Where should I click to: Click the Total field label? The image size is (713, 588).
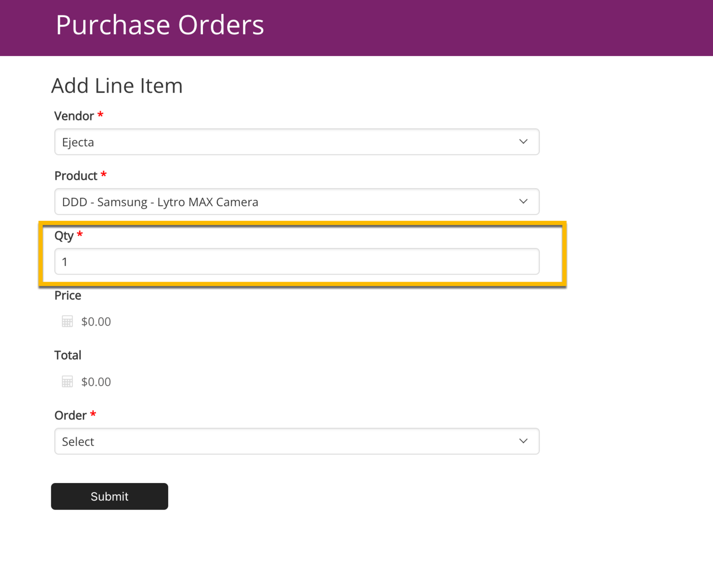pyautogui.click(x=68, y=355)
